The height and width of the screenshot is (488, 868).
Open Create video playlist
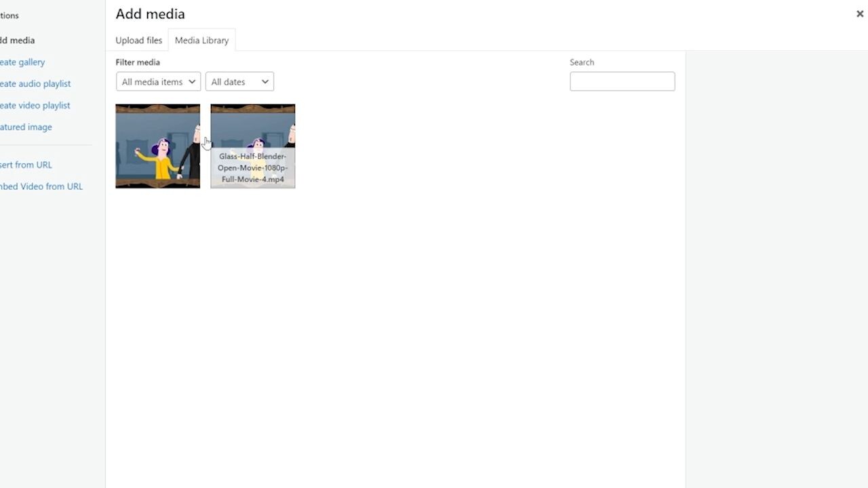pyautogui.click(x=35, y=105)
